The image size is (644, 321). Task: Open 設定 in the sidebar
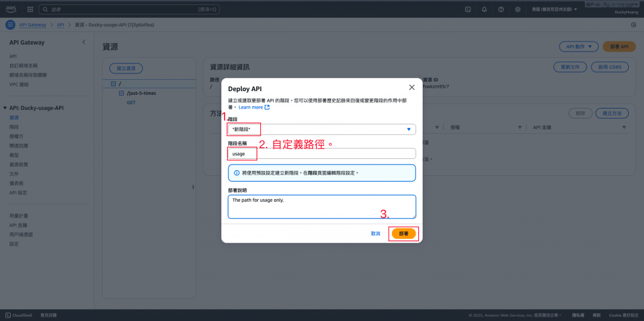(x=14, y=244)
